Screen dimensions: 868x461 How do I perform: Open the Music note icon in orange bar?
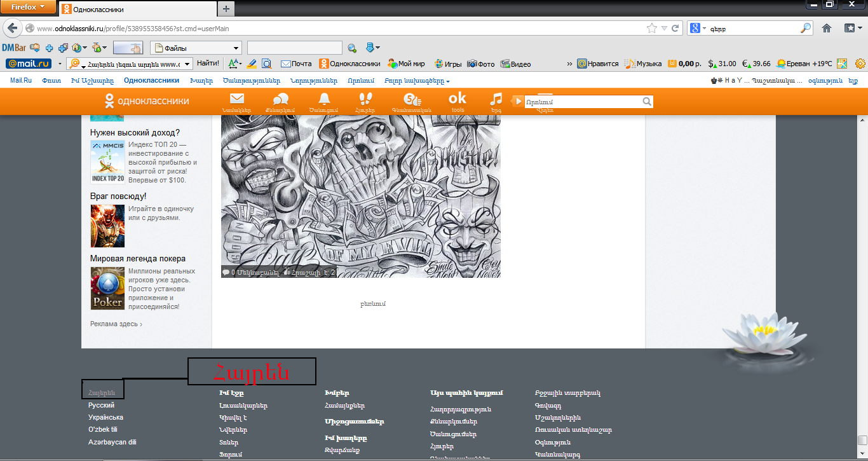pos(496,99)
